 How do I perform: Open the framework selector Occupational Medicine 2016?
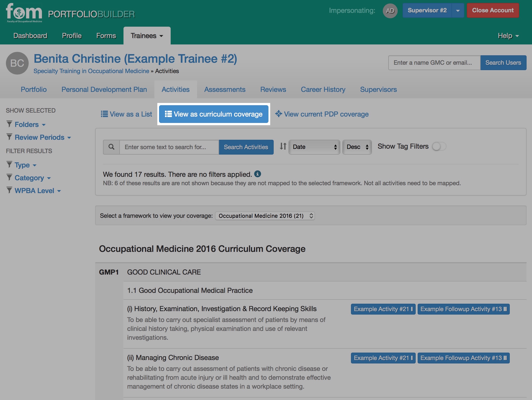tap(265, 216)
